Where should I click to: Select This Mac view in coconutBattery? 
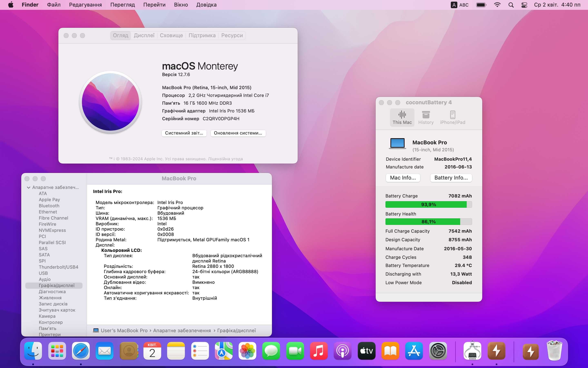coord(402,118)
